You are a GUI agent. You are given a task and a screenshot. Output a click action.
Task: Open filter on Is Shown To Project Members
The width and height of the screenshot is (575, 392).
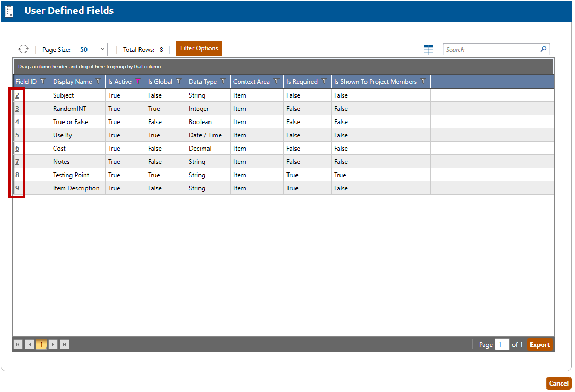423,82
